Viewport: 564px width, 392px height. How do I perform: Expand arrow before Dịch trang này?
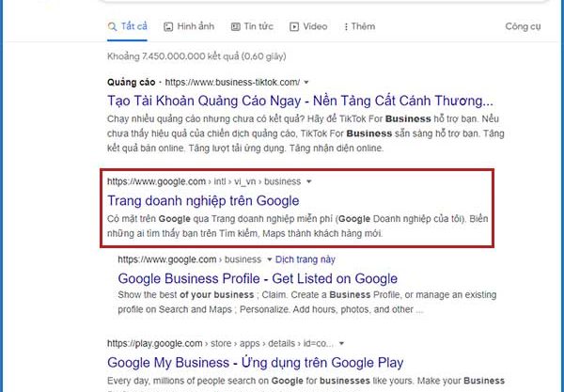(269, 259)
